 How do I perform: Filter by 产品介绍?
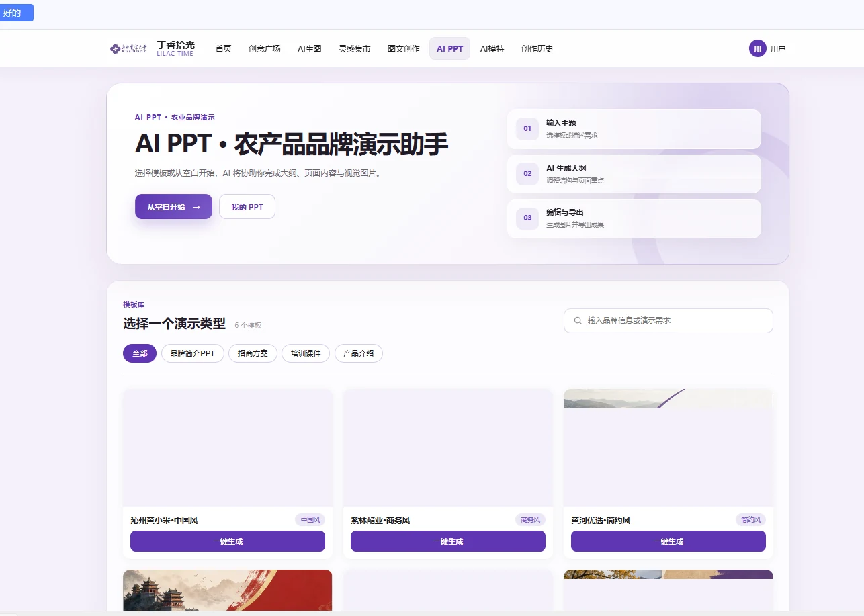(359, 353)
